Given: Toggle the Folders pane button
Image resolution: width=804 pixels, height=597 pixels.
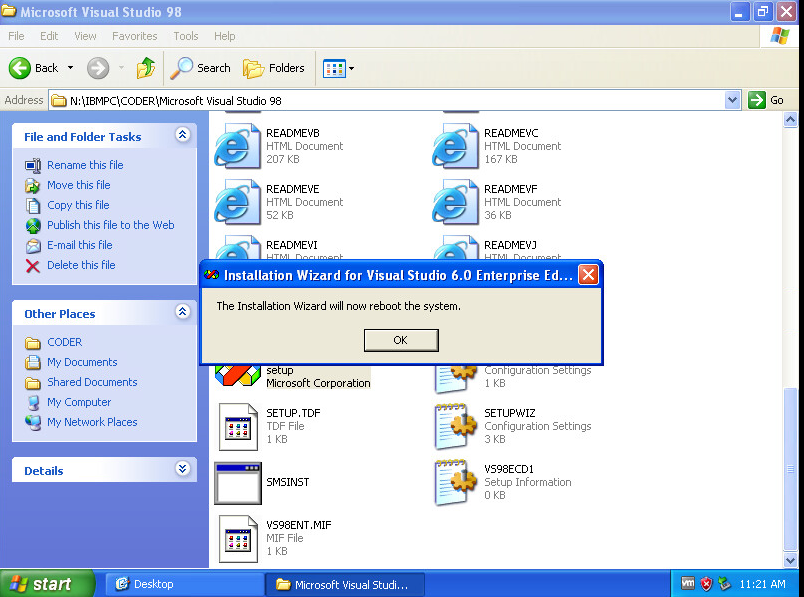Looking at the screenshot, I should tap(274, 68).
